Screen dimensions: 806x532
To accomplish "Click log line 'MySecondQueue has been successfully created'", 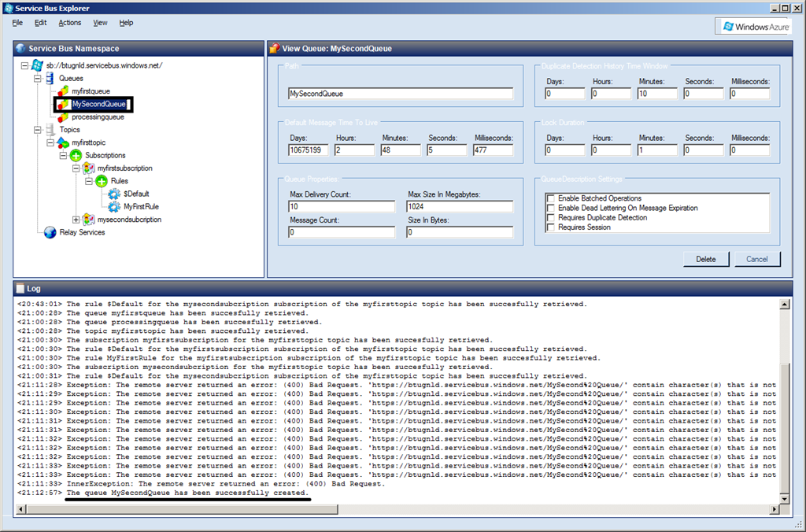I will click(x=187, y=493).
